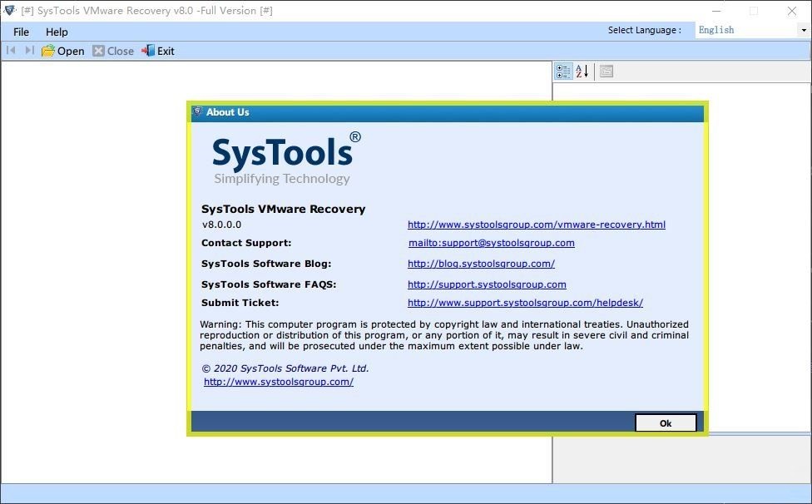Select the v8.0.0.0 version text
812x504 pixels.
click(221, 225)
